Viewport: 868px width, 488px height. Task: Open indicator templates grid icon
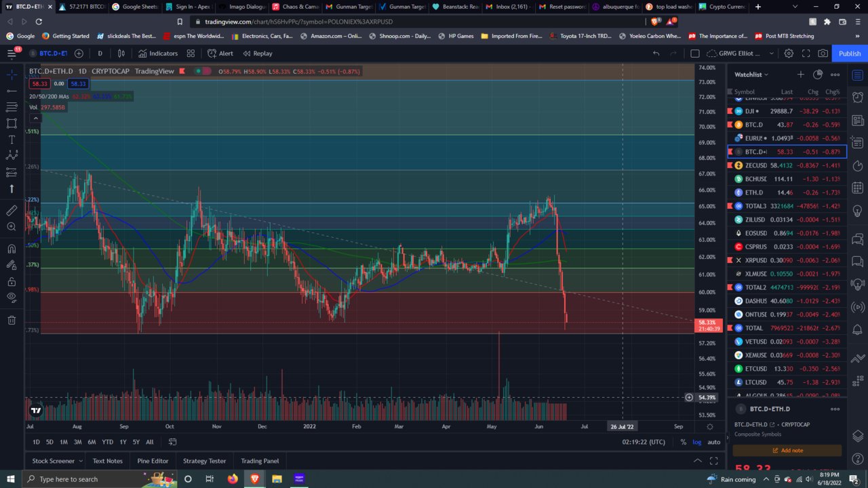coord(191,54)
